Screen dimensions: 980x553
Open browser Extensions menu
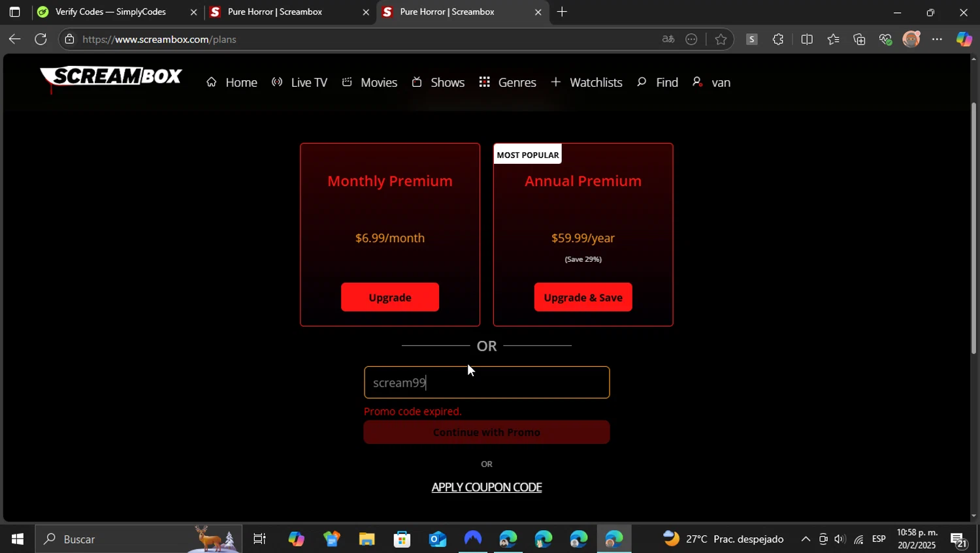[x=777, y=39]
